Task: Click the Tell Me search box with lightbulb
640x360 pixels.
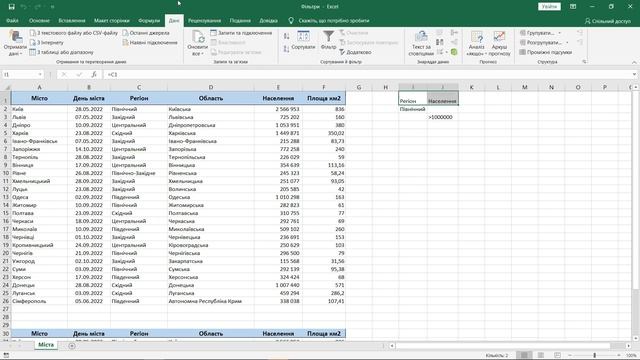Action: (x=329, y=20)
